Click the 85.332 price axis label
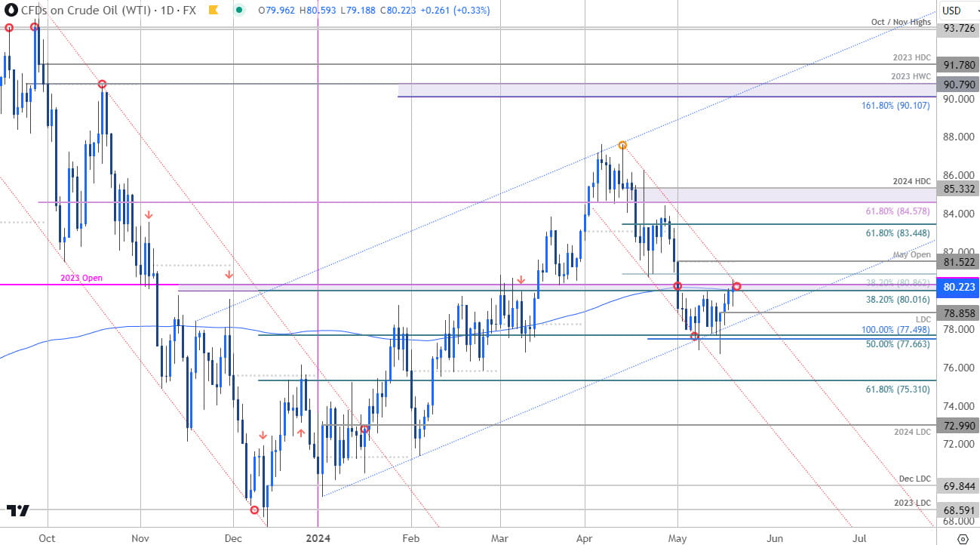This screenshot has height=545, width=980. (957, 188)
